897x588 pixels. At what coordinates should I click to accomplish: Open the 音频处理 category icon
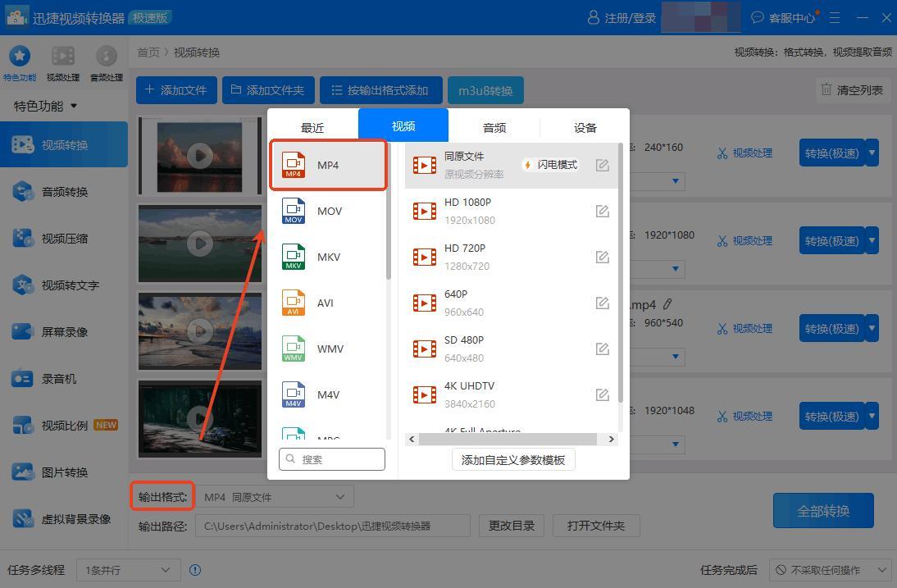pos(107,63)
